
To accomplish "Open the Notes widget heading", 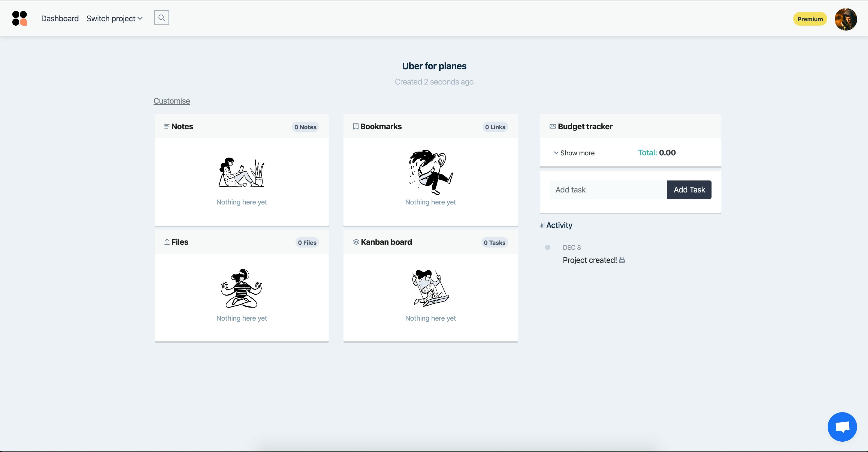I will point(182,126).
